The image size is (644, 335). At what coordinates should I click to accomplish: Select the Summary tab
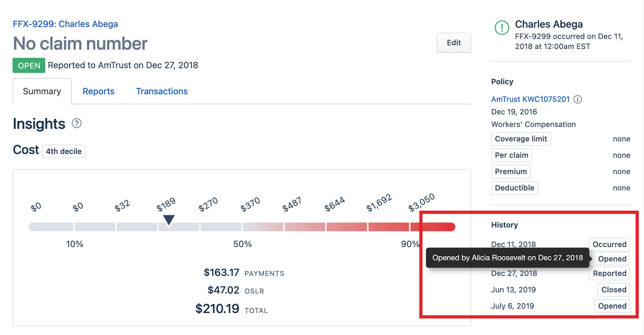click(42, 91)
